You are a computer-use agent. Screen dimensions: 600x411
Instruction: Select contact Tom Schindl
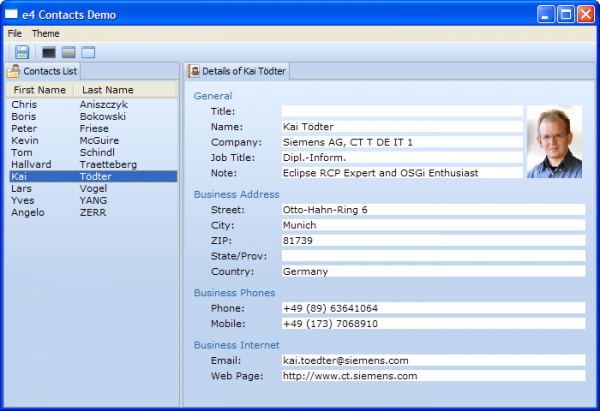[x=93, y=152]
